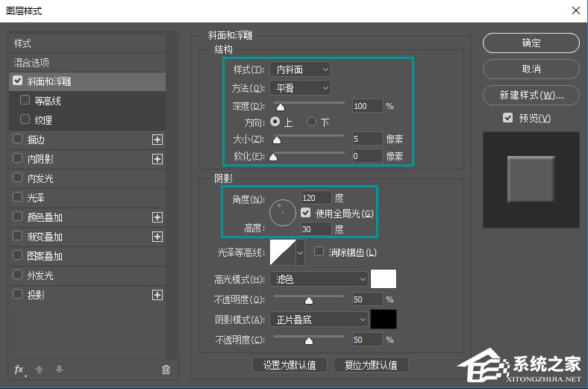Click the style preview thumbnail
This screenshot has height=389, width=588.
click(531, 180)
